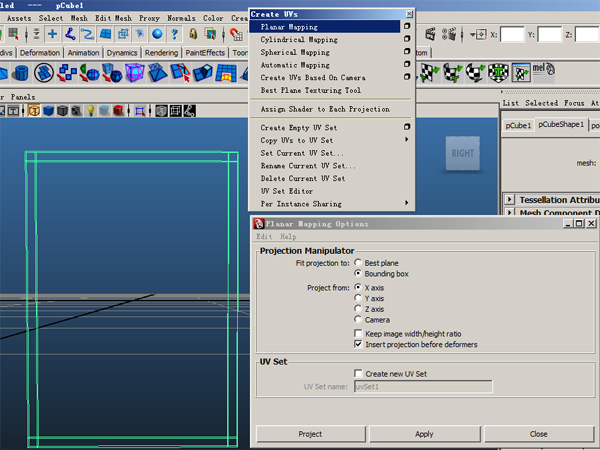Enable Keep image width/height ratio checkbox
The width and height of the screenshot is (600, 450).
tap(358, 333)
